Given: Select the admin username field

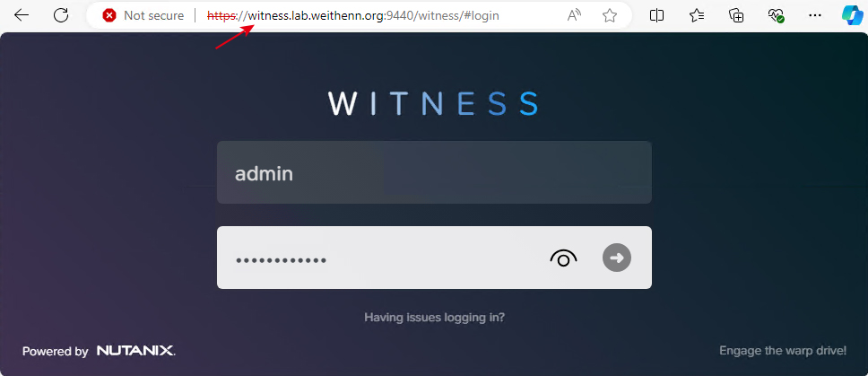Looking at the screenshot, I should [x=434, y=172].
